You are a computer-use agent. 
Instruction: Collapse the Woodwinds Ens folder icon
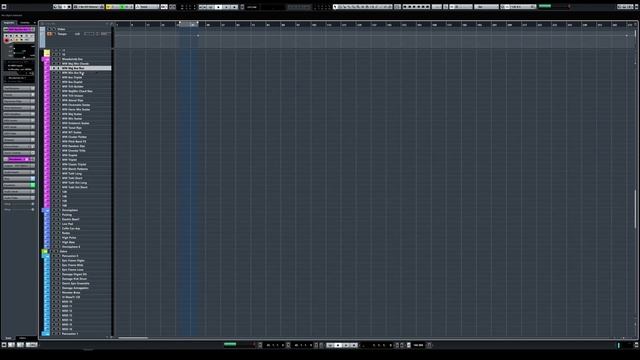tap(47, 59)
